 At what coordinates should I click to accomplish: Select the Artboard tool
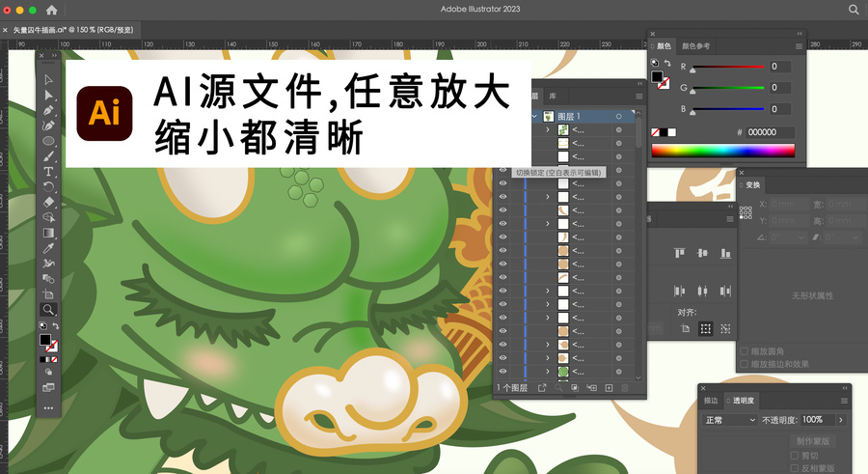coord(49,293)
